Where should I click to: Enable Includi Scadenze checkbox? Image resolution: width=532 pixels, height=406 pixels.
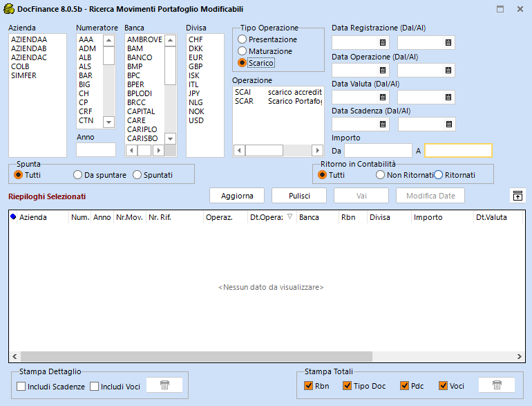pos(21,387)
